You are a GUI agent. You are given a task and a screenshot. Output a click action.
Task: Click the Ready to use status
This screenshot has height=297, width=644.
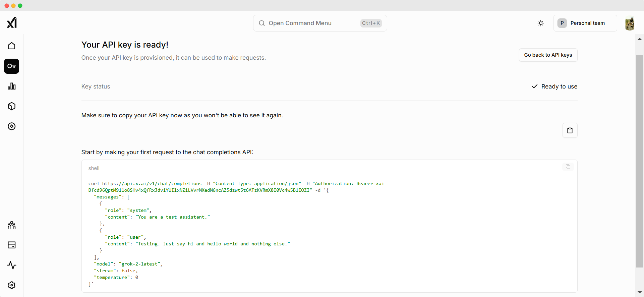point(554,86)
